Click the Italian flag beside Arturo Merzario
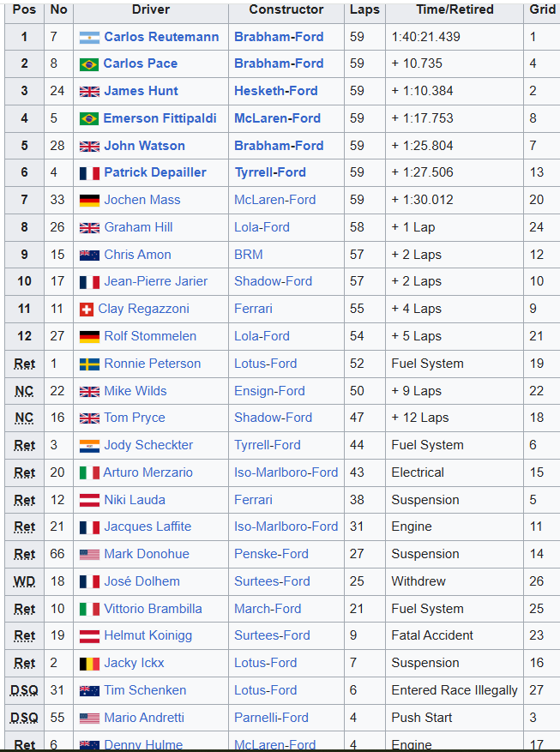 coord(89,472)
